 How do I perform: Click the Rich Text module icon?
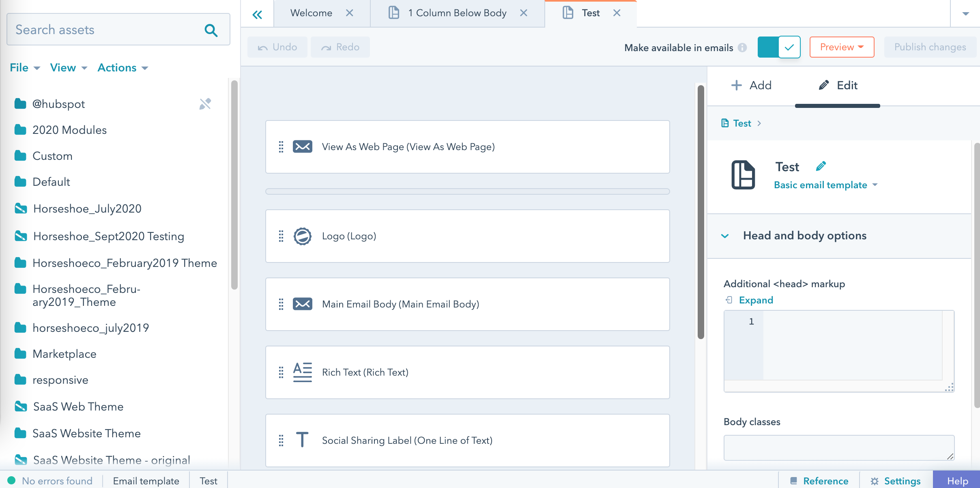tap(303, 372)
